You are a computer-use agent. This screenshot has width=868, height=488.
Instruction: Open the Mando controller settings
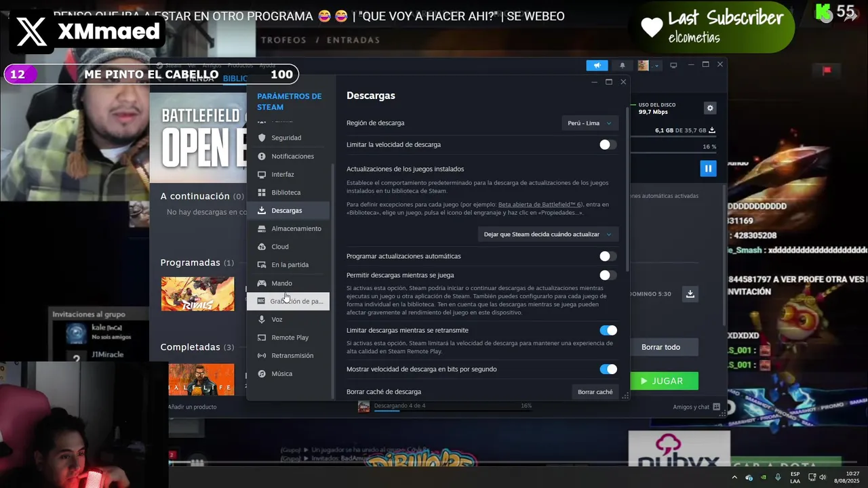point(288,283)
